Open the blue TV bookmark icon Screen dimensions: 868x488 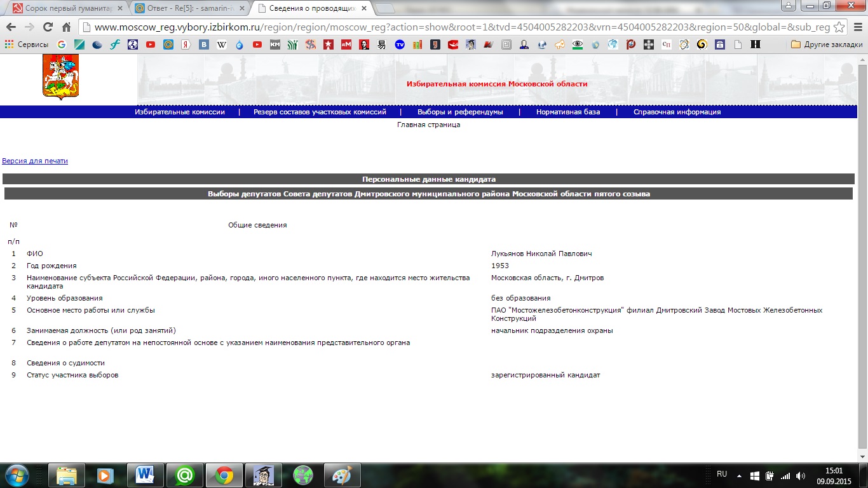coord(400,44)
